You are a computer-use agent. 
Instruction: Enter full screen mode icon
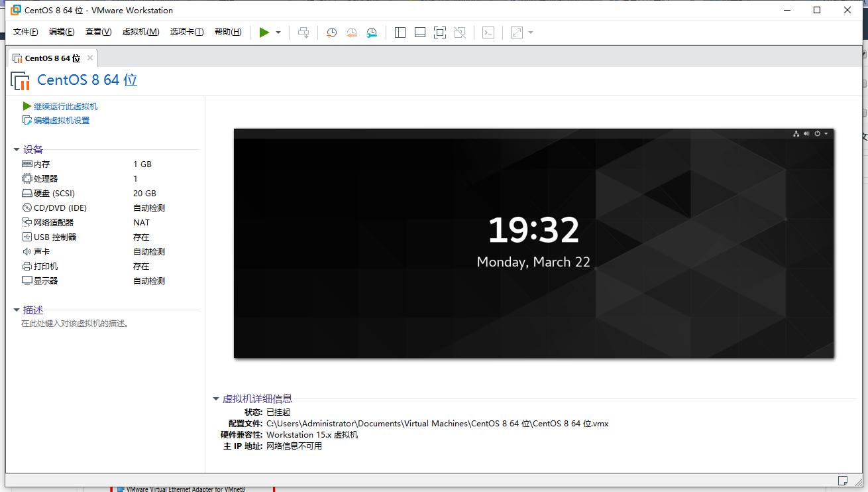[439, 32]
